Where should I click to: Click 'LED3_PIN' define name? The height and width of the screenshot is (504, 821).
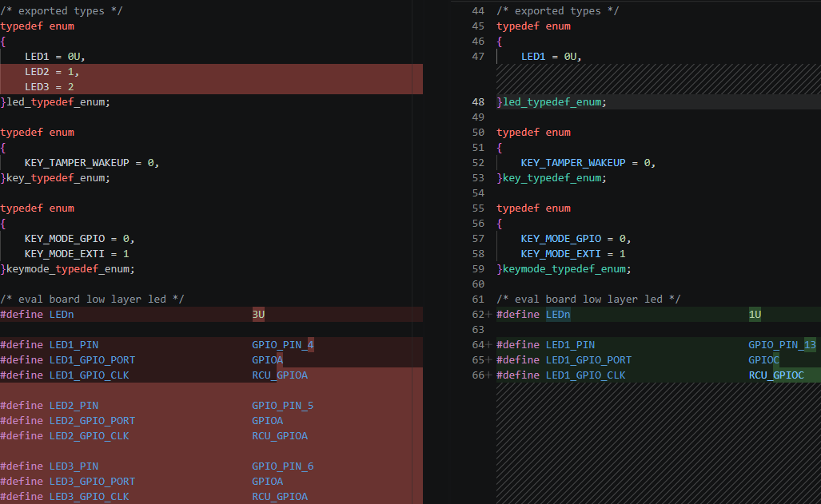[x=74, y=466]
